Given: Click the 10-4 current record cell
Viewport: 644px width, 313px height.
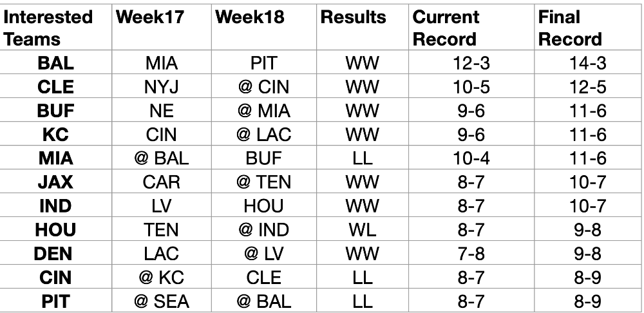Looking at the screenshot, I should tap(471, 158).
